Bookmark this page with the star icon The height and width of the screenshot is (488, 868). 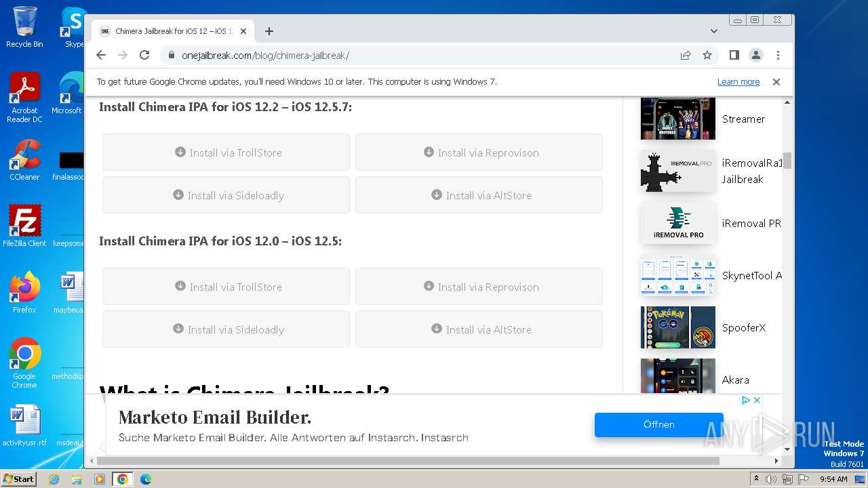click(x=707, y=55)
